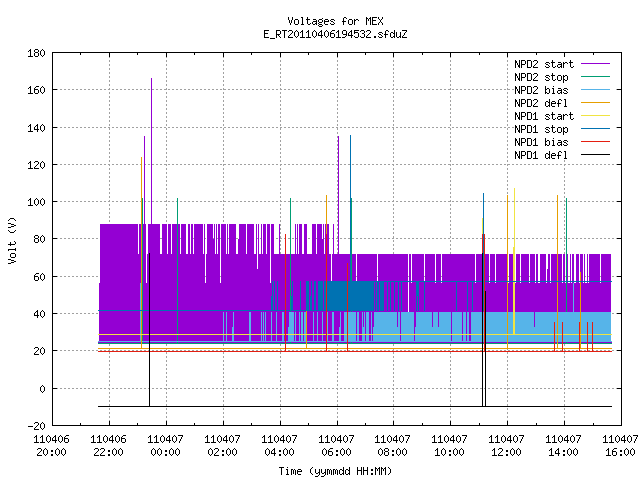Select the "NPD1 bias" legend label
The image size is (640, 480).
click(541, 142)
